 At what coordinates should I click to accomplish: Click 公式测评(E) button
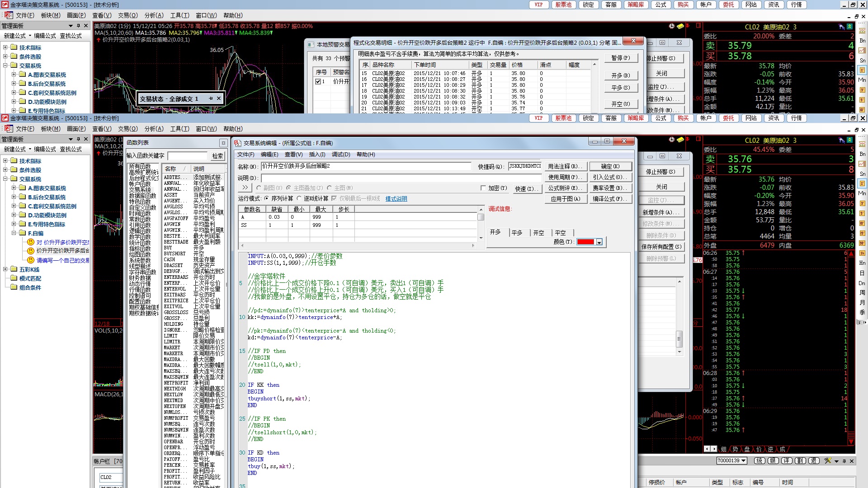pyautogui.click(x=566, y=188)
